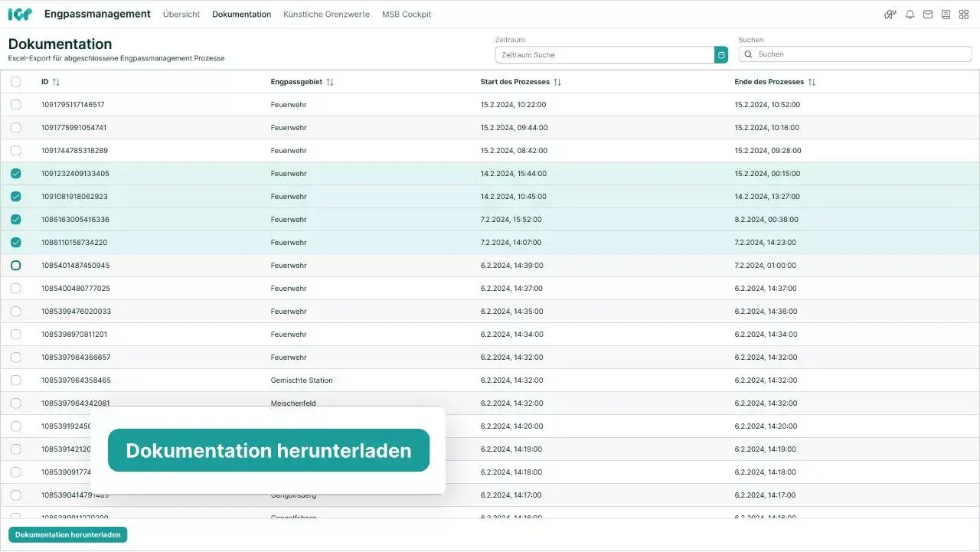Click Gemischte Station cell
This screenshot has width=980, height=552.
coord(302,381)
